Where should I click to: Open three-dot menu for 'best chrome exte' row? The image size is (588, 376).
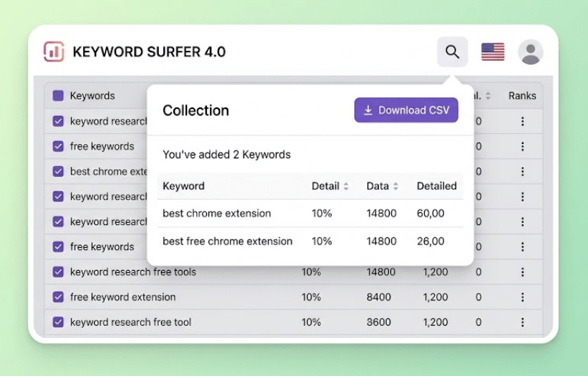(522, 171)
